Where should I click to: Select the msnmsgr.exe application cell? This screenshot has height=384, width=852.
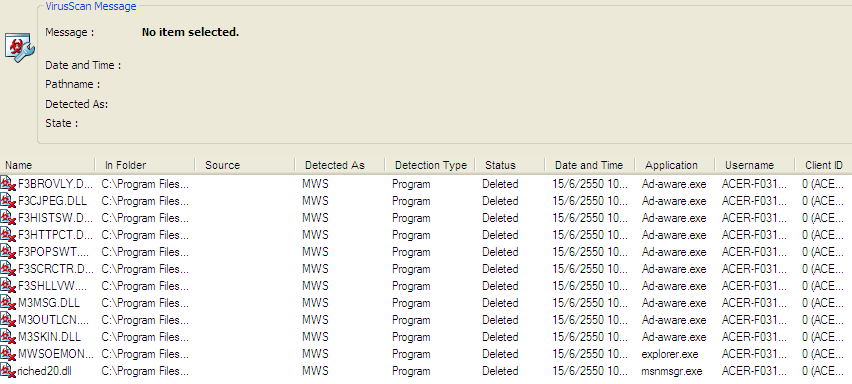point(672,372)
